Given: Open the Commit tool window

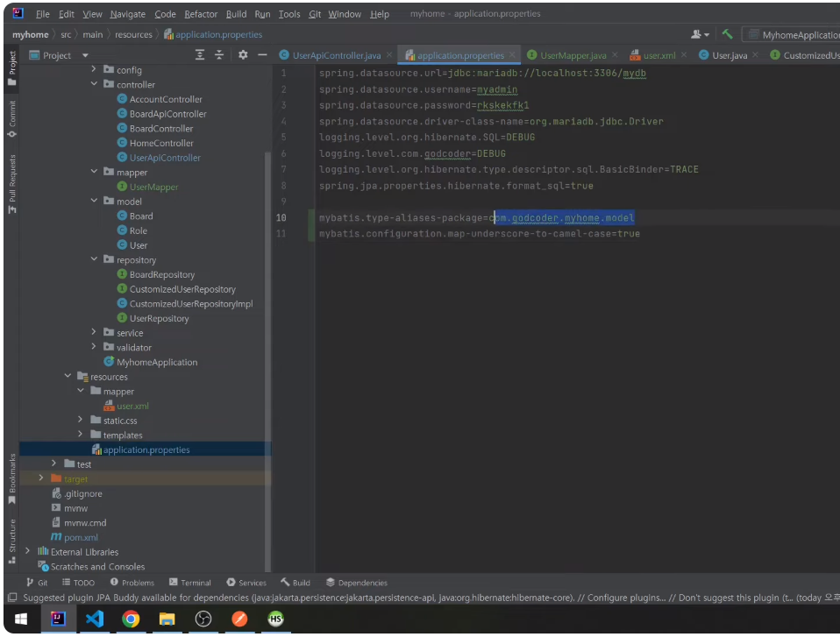Looking at the screenshot, I should [x=11, y=119].
